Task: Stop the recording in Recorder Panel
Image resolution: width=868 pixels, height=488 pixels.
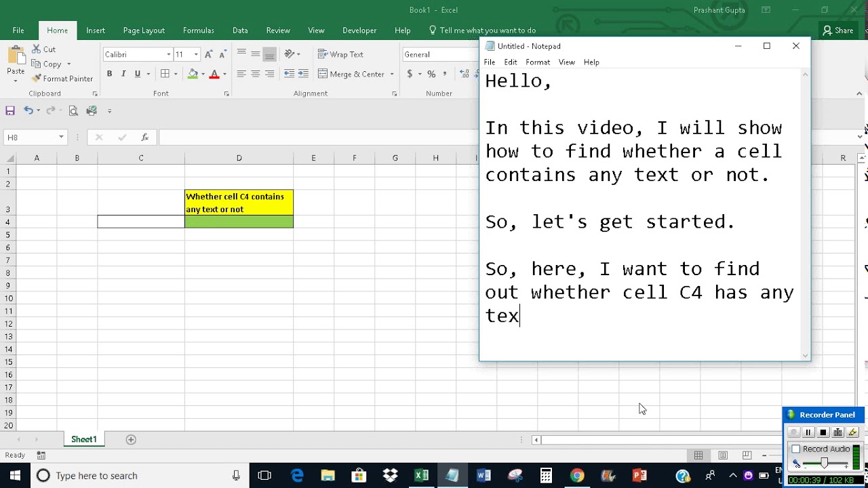Action: [x=823, y=432]
